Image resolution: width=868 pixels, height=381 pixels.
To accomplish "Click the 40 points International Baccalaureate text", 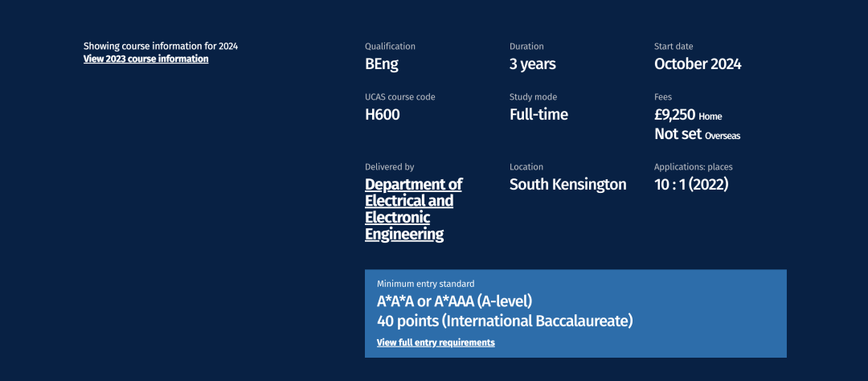I will (505, 322).
